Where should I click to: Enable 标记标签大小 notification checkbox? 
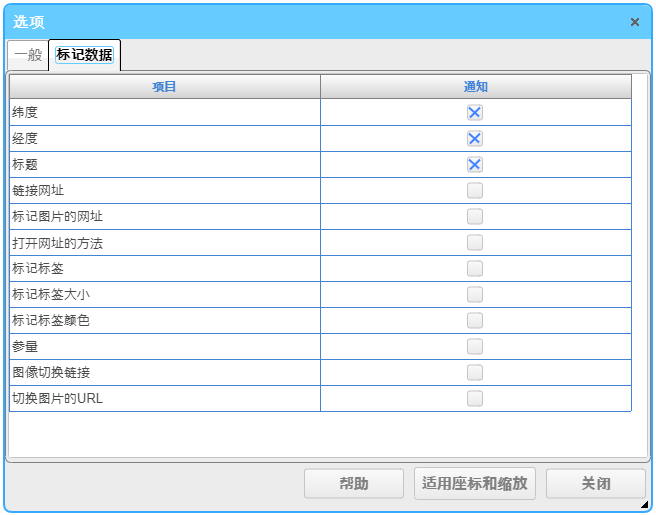coord(475,294)
